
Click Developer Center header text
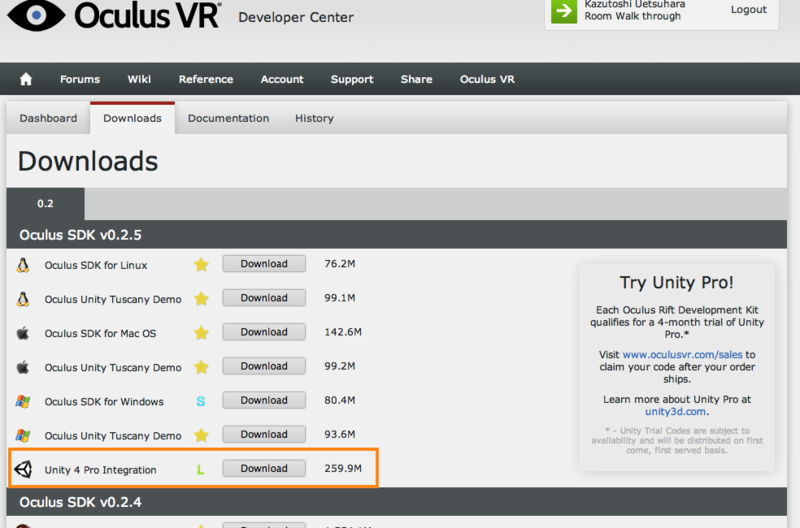296,17
